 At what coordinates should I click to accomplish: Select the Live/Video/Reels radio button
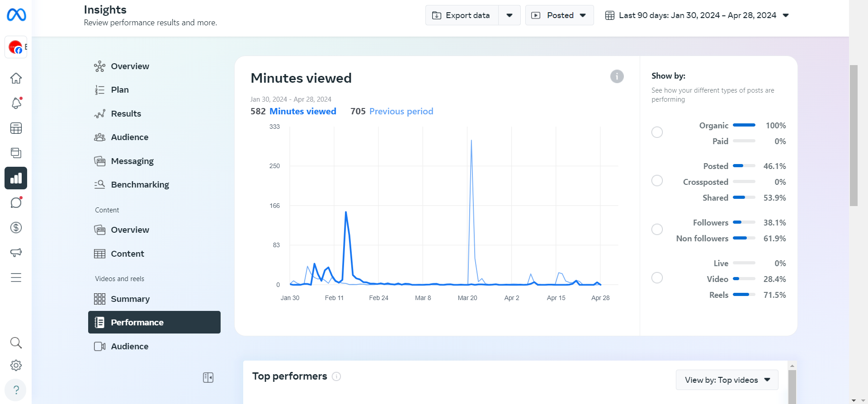pyautogui.click(x=657, y=278)
